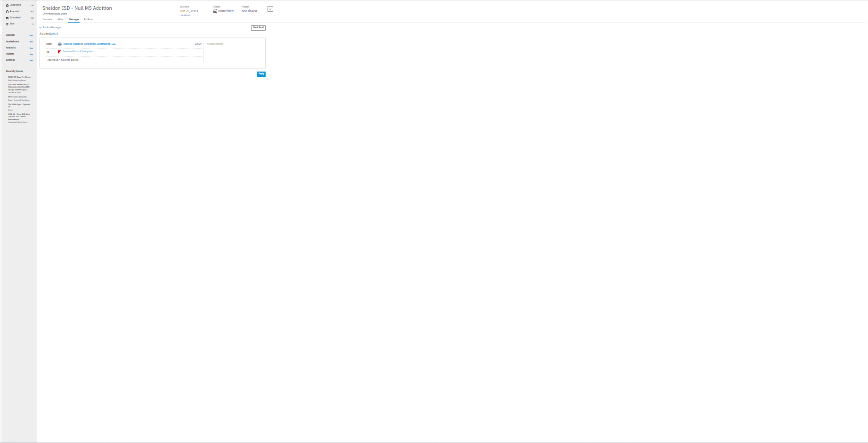Click the back arrow icon near Back to Messages
The width and height of the screenshot is (868, 443).
coord(41,27)
